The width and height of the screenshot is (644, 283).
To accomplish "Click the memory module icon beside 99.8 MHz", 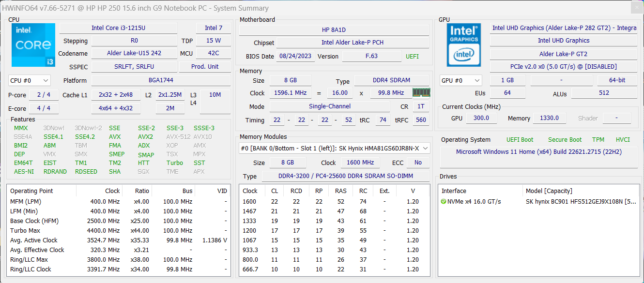I will point(421,92).
